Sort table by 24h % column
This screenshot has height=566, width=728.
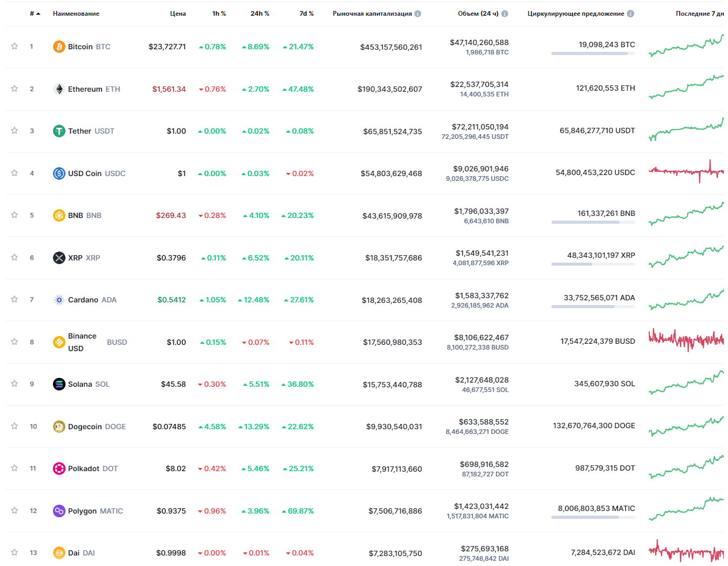(259, 14)
